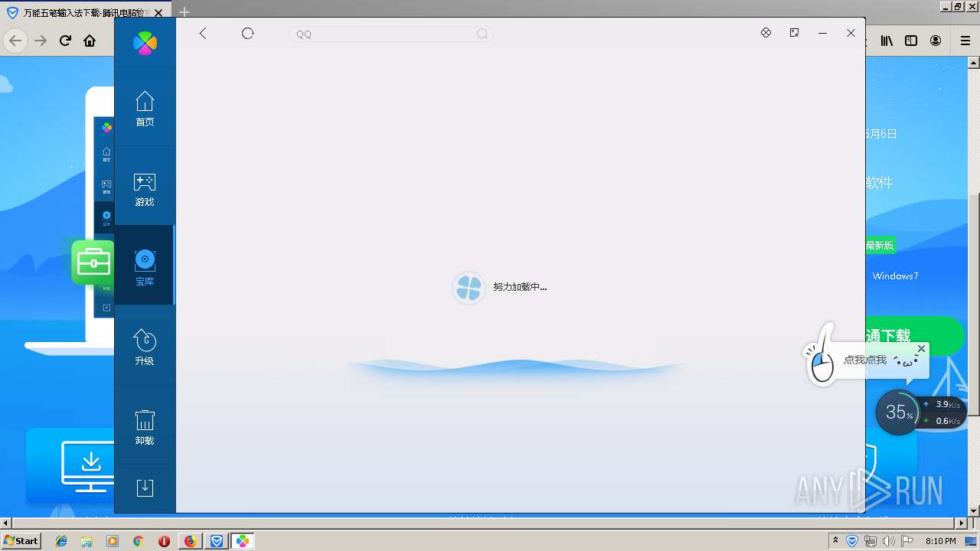Switch to the shield app taskbar item
The width and height of the screenshot is (980, 551).
point(217,541)
